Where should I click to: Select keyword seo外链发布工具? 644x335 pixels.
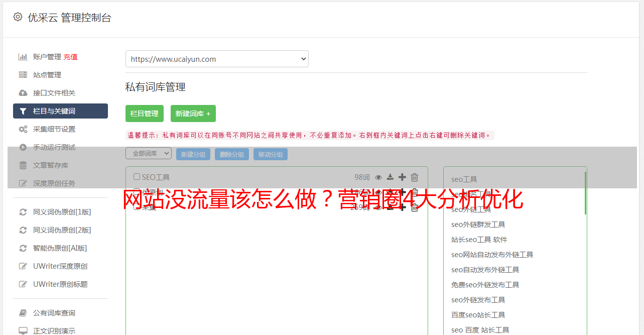(x=478, y=300)
